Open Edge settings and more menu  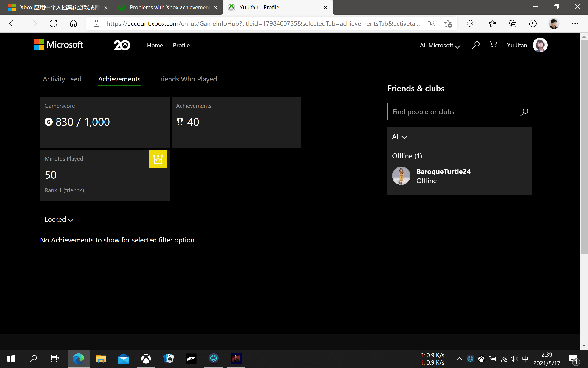click(575, 24)
